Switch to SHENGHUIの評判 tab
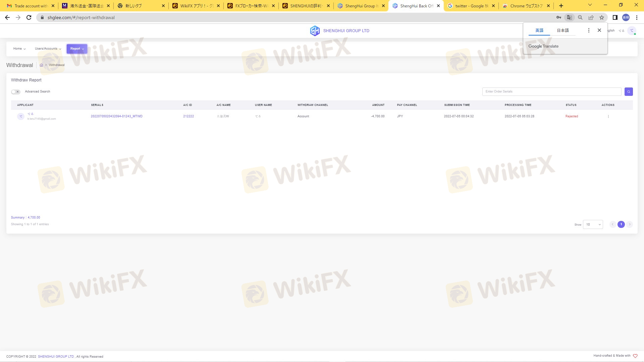The width and height of the screenshot is (644, 362). 306,6
